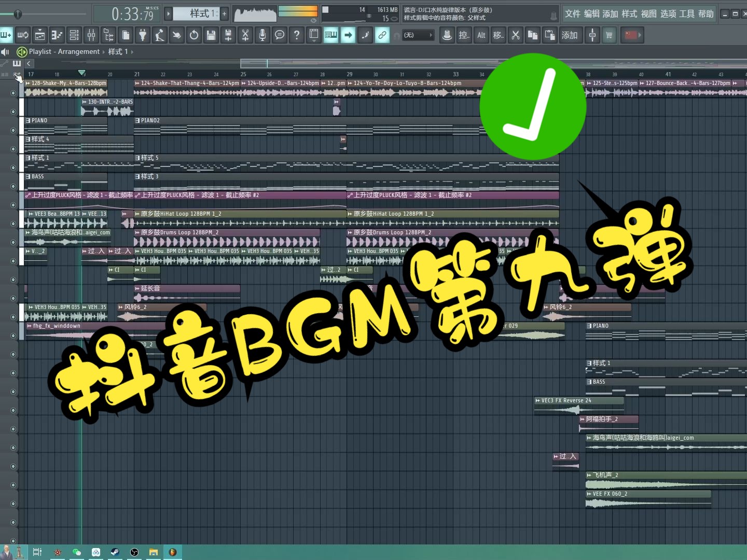The height and width of the screenshot is (560, 747).
Task: Click the 移.. toolbar button
Action: pyautogui.click(x=499, y=35)
